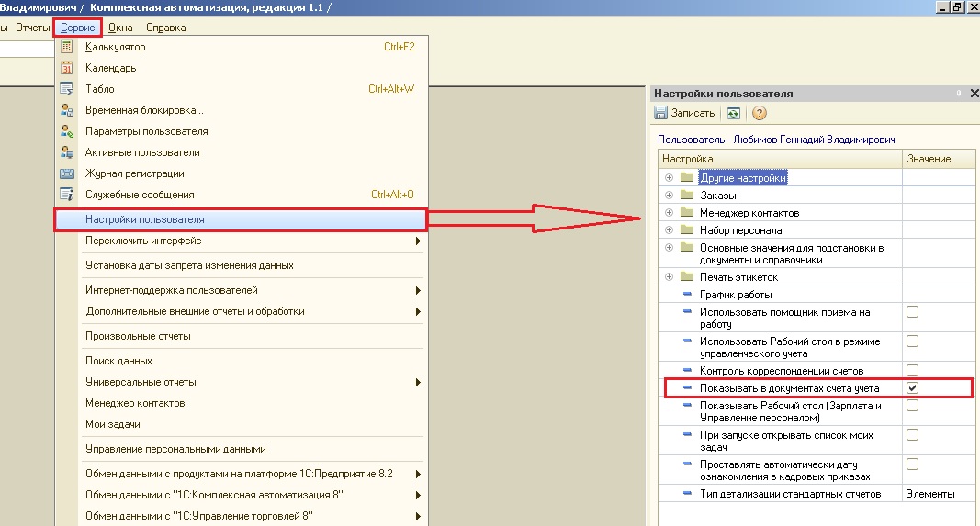Click the Календарь menu icon
Screen dimensions: 980x526
tap(67, 68)
